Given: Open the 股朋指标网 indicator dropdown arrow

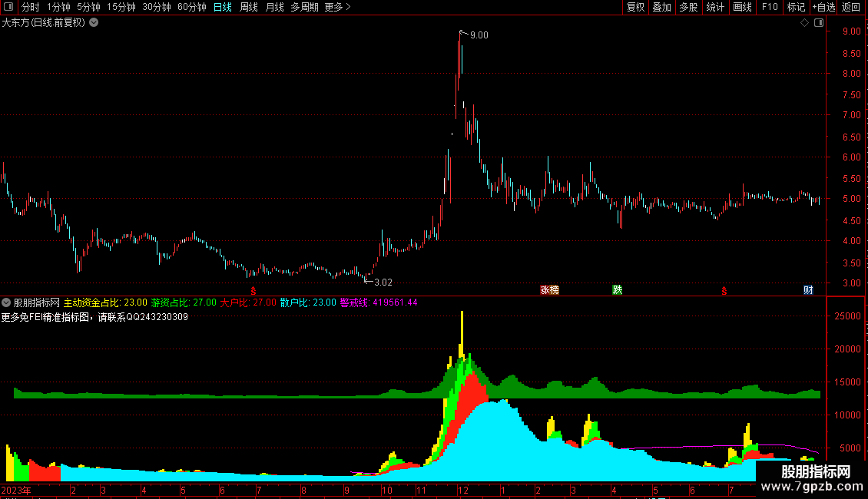Looking at the screenshot, I should point(6,302).
